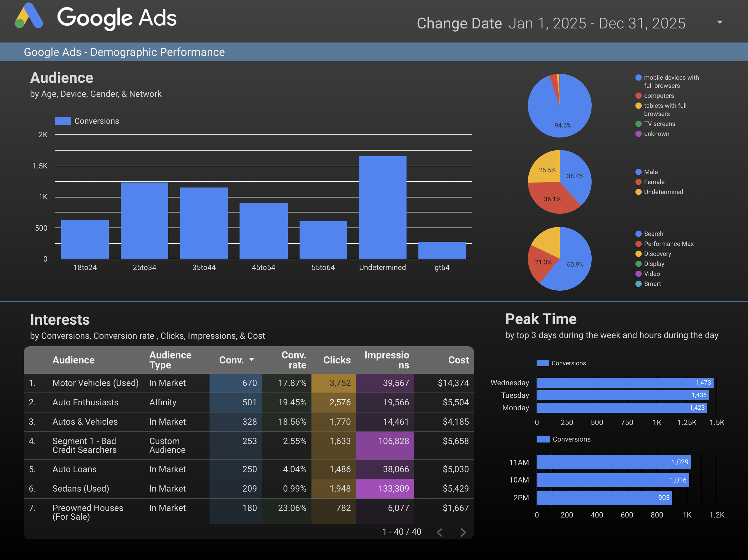Click the Cost column header
The height and width of the screenshot is (560, 748).
(x=458, y=360)
